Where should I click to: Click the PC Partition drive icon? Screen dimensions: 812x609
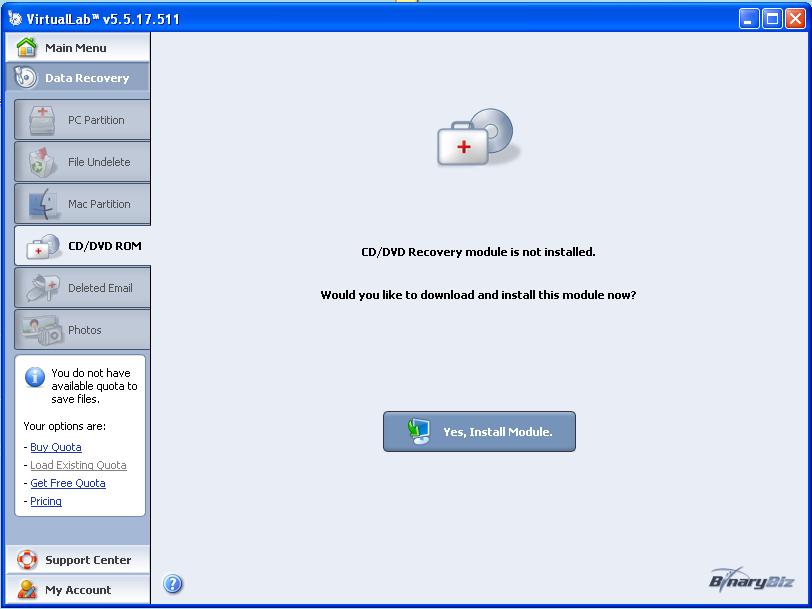point(42,120)
